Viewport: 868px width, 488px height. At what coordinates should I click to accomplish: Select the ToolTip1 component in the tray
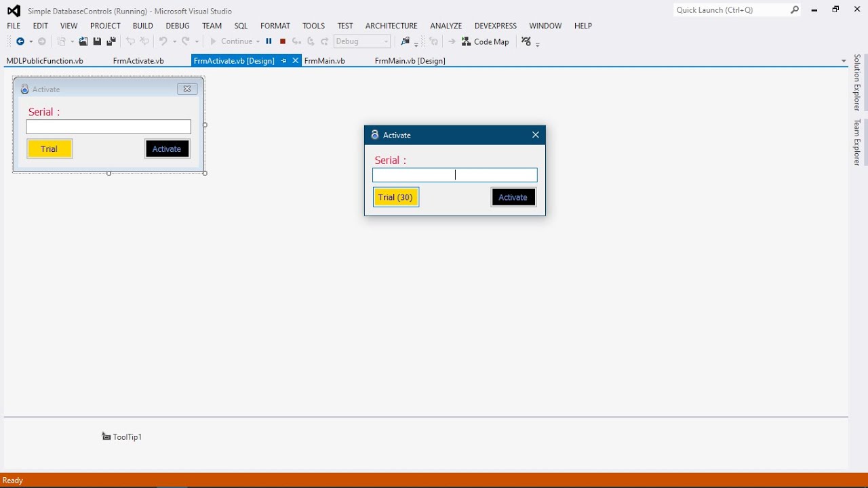pos(122,437)
